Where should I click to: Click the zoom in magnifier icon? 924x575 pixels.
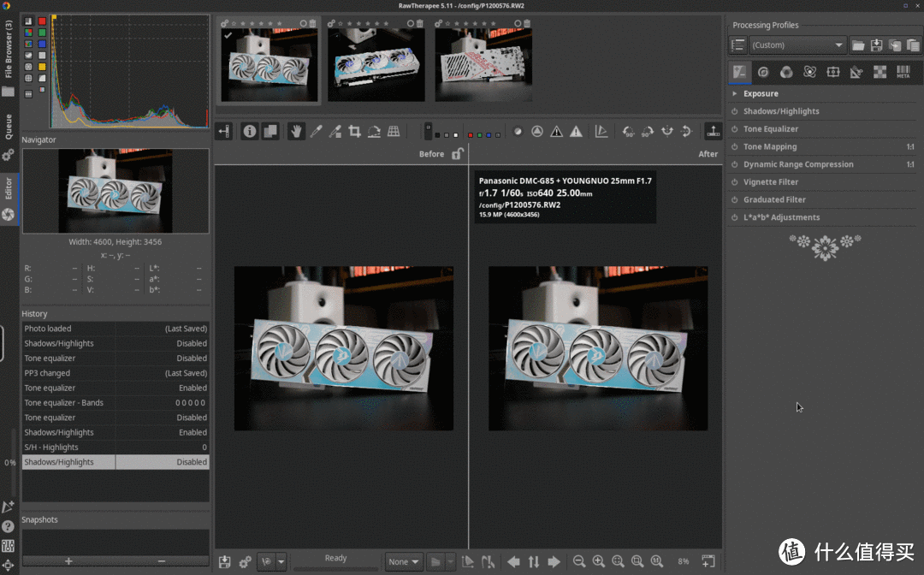pos(598,561)
